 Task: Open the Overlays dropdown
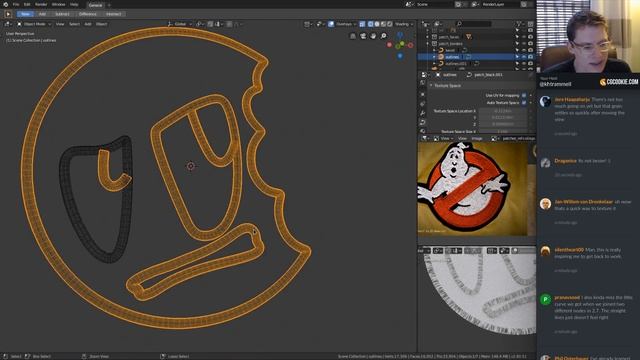345,24
